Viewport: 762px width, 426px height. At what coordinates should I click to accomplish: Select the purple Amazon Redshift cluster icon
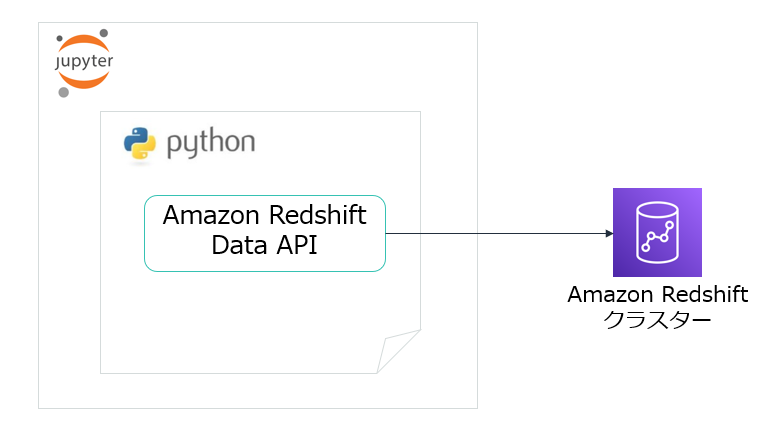[657, 232]
